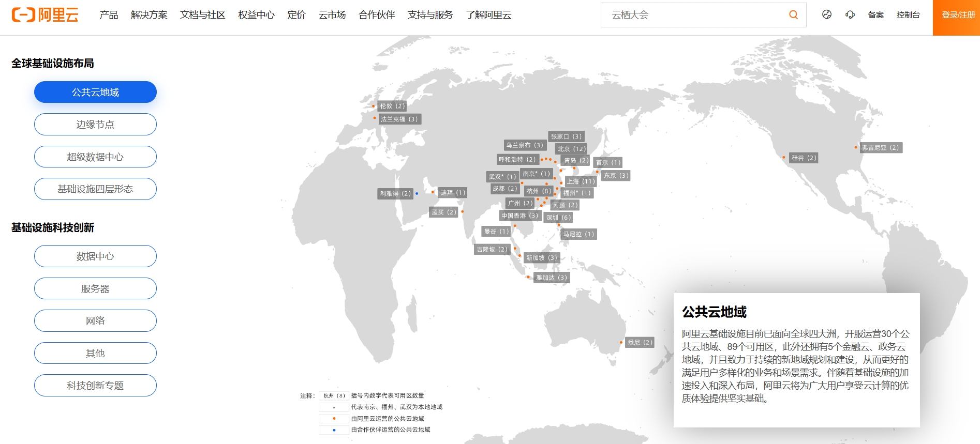The image size is (980, 444).
Task: Click the orange dot for 悉尼 on map
Action: pos(621,342)
